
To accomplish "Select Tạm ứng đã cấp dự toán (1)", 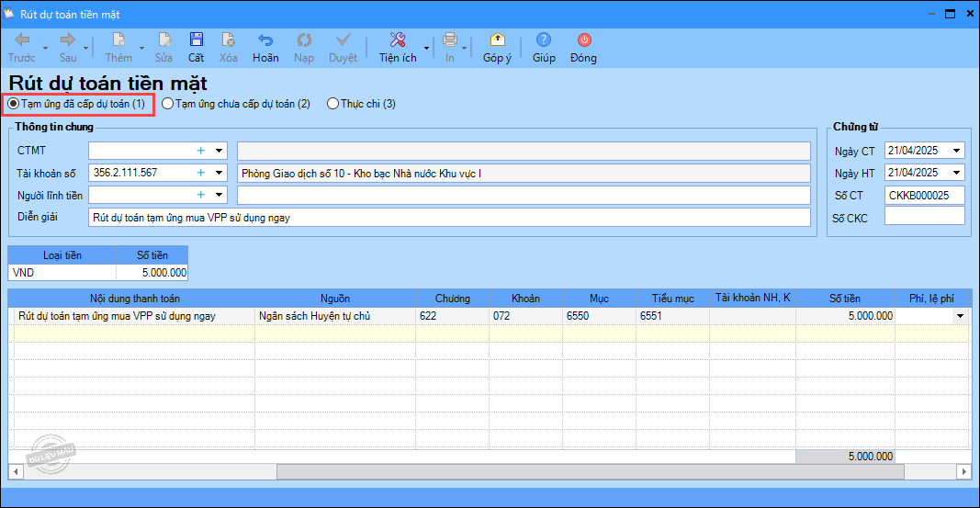I will tap(76, 104).
